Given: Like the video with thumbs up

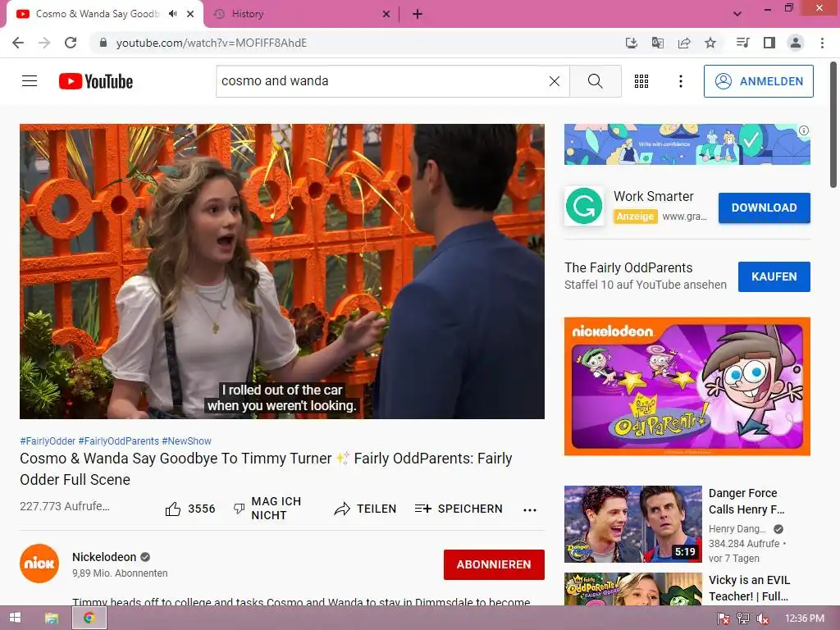Looking at the screenshot, I should 189,509.
